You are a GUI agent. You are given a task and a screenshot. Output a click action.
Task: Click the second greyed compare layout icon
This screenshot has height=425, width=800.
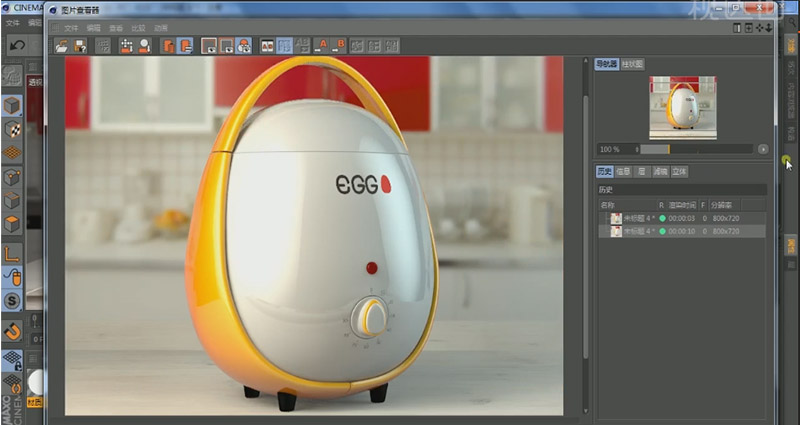coord(374,46)
